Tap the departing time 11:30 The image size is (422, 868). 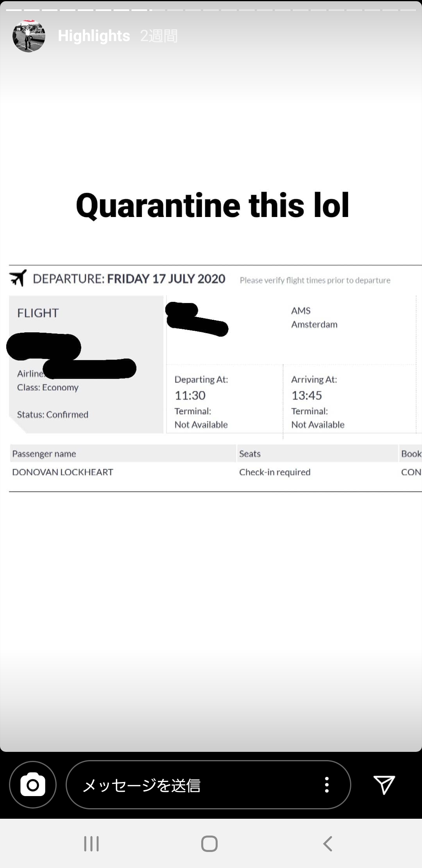click(190, 395)
